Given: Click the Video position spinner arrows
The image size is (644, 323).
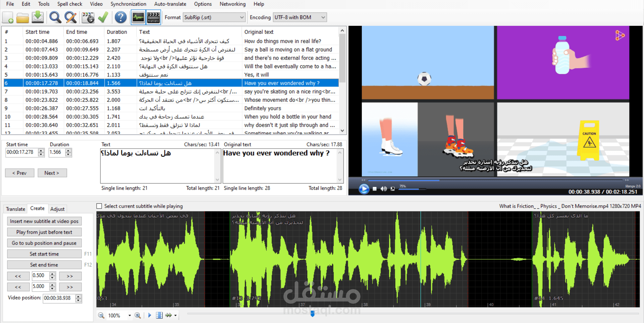Looking at the screenshot, I should coord(78,298).
